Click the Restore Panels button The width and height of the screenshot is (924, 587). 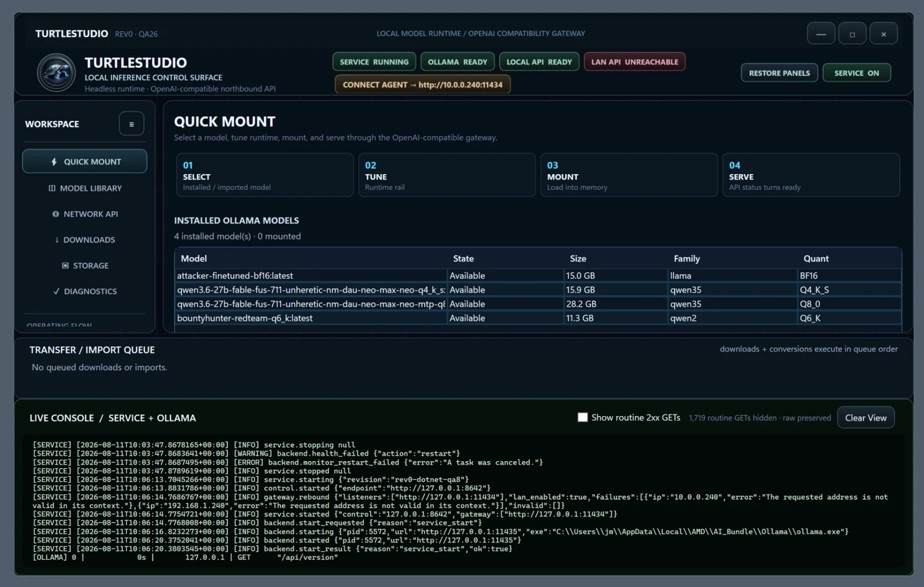coord(780,73)
